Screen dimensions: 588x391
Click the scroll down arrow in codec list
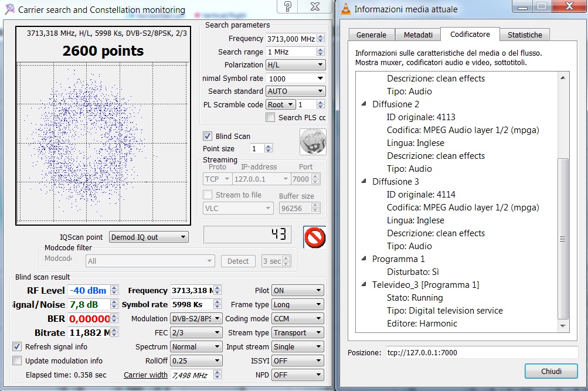pos(563,326)
